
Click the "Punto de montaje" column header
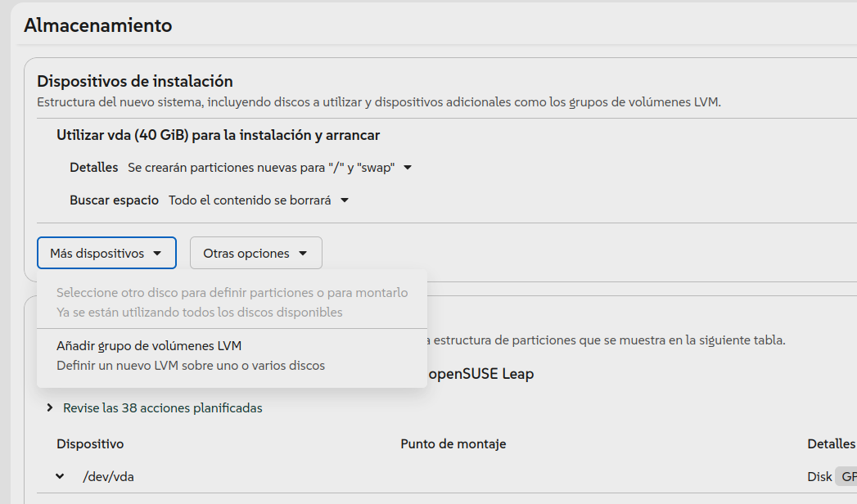coord(453,443)
